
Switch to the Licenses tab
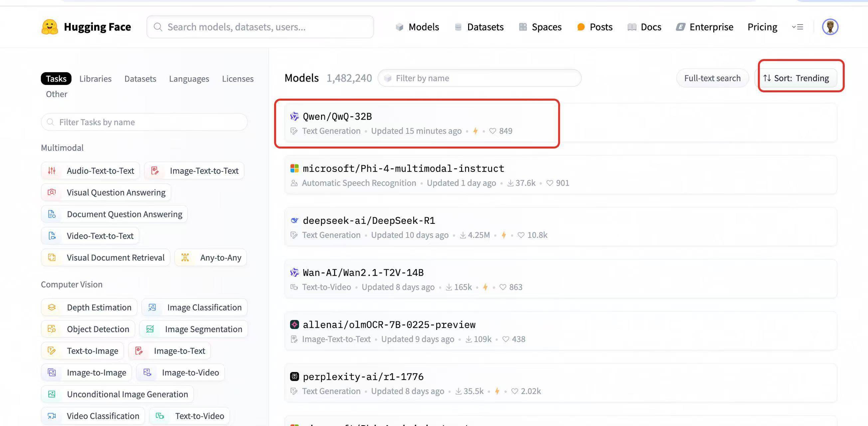pos(238,79)
